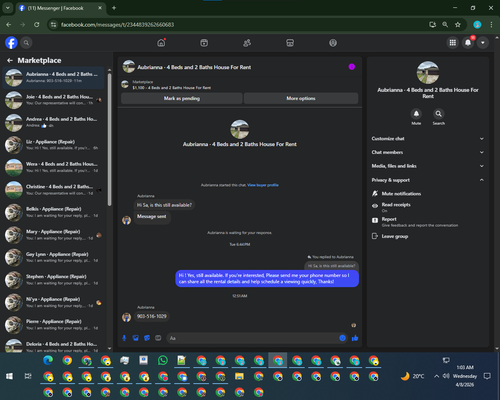Open WhatsApp from taskbar
The height and width of the screenshot is (400, 500).
point(163,360)
